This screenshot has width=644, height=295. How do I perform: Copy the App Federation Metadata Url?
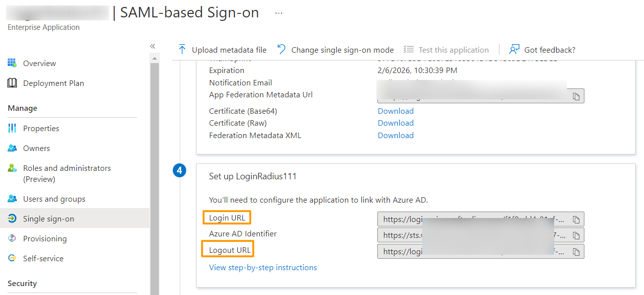(576, 95)
